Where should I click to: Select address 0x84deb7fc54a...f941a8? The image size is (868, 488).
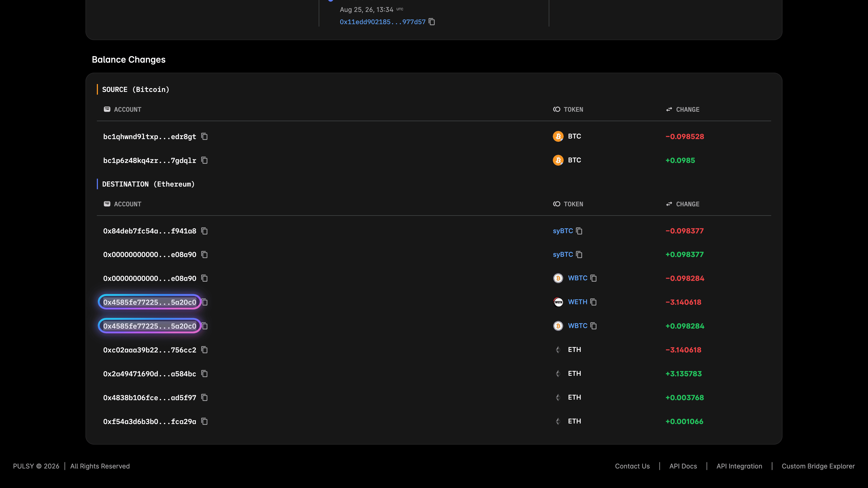150,231
